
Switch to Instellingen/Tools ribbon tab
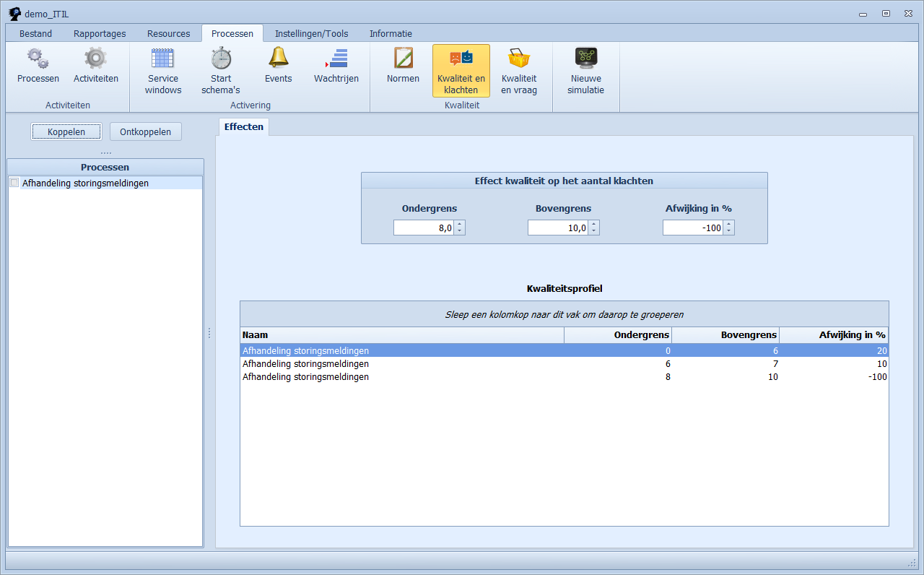(312, 33)
